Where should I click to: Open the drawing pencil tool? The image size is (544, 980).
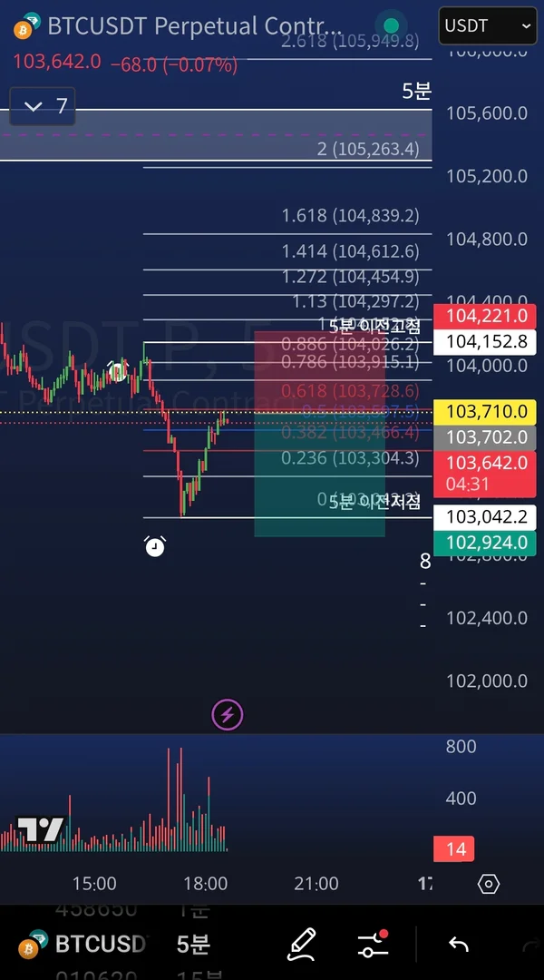[x=301, y=945]
